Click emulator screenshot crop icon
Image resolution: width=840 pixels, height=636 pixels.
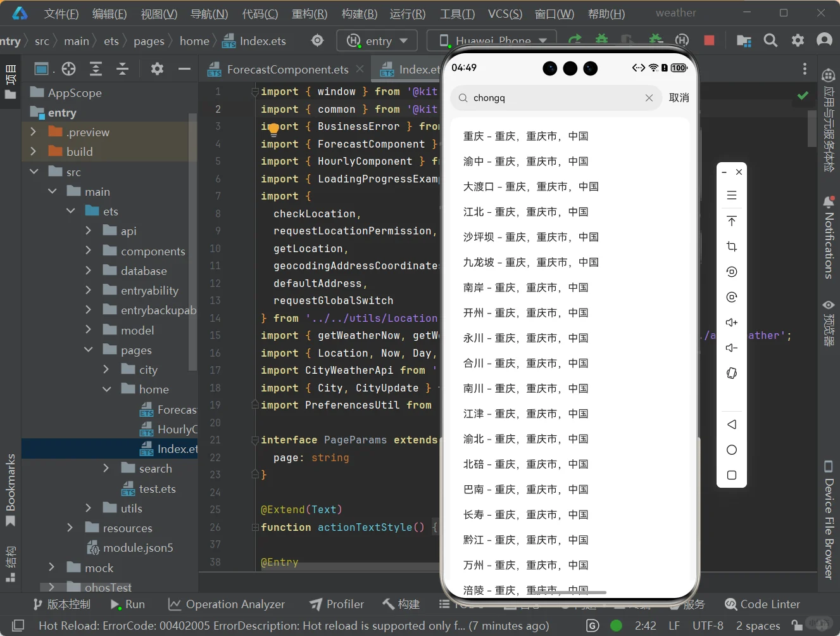732,246
